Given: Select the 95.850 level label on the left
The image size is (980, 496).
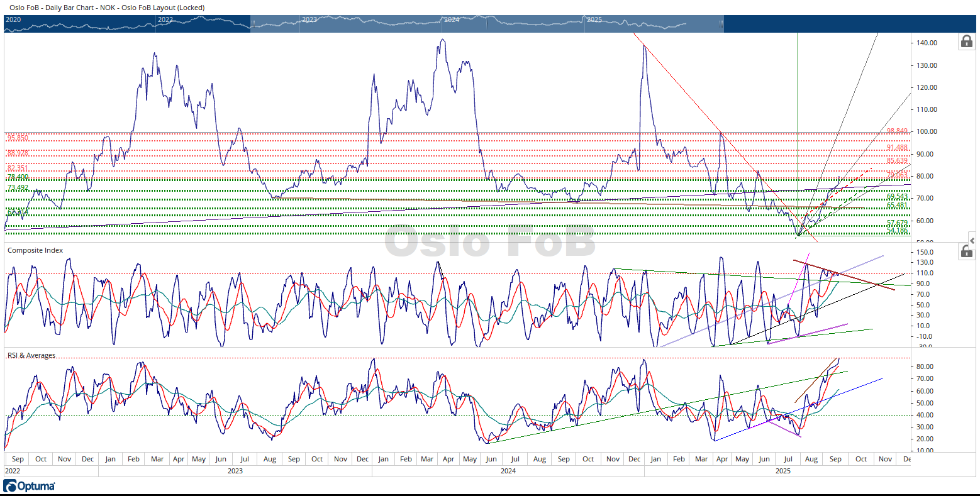Looking at the screenshot, I should pyautogui.click(x=18, y=138).
